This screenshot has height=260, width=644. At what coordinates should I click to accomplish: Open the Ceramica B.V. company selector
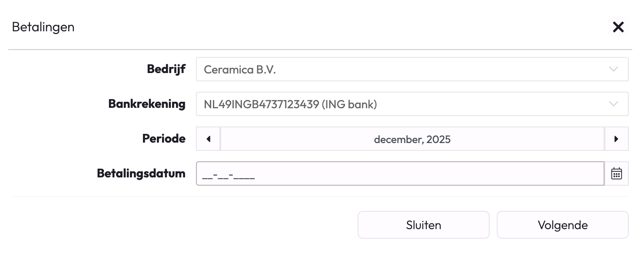coord(412,69)
